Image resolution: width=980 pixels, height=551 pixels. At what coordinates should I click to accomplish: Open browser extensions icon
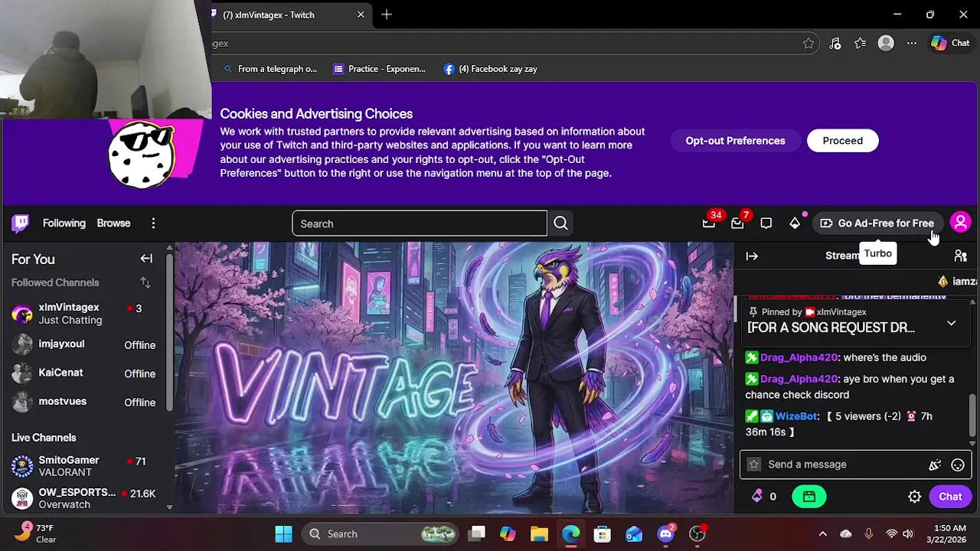tap(835, 44)
